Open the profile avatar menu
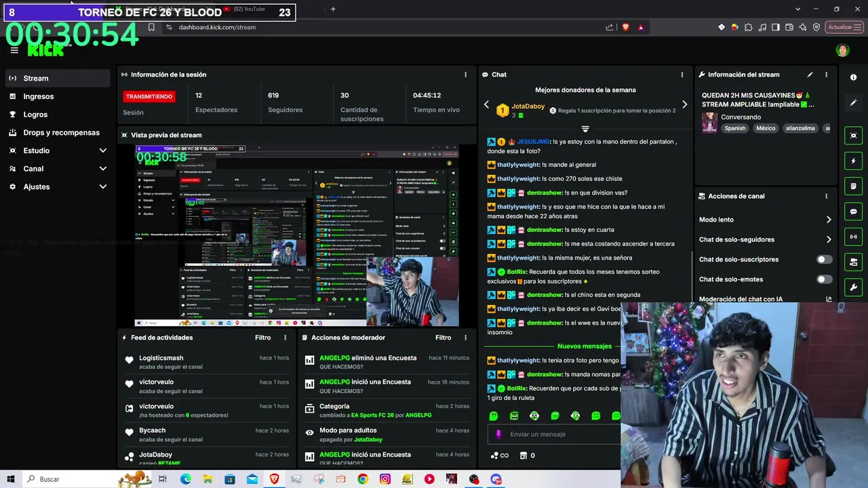The image size is (868, 488). [842, 50]
